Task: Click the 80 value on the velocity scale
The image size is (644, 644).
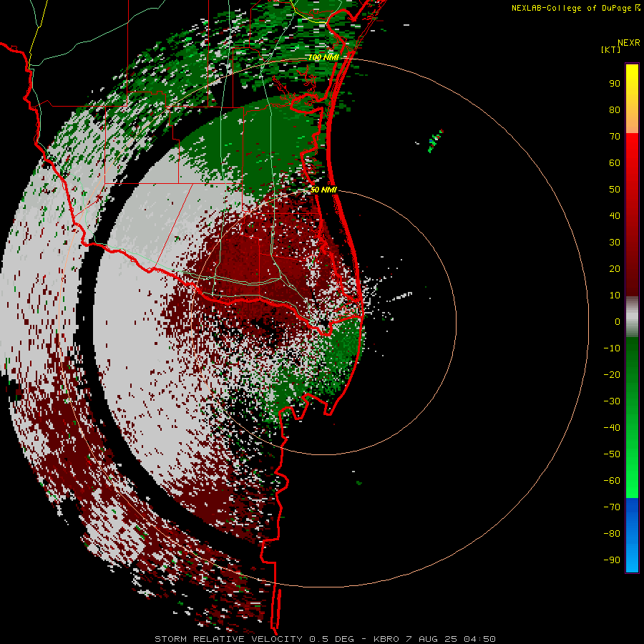Action: click(615, 109)
